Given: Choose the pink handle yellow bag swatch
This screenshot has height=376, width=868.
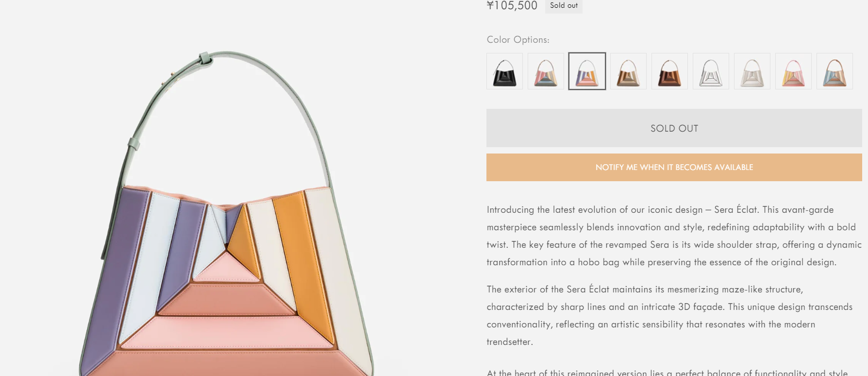Looking at the screenshot, I should pos(793,71).
